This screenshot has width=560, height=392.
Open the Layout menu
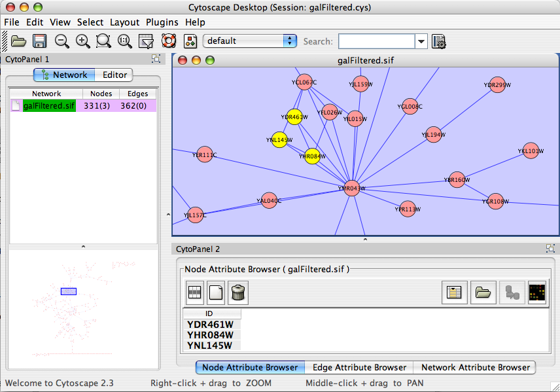[x=124, y=22]
